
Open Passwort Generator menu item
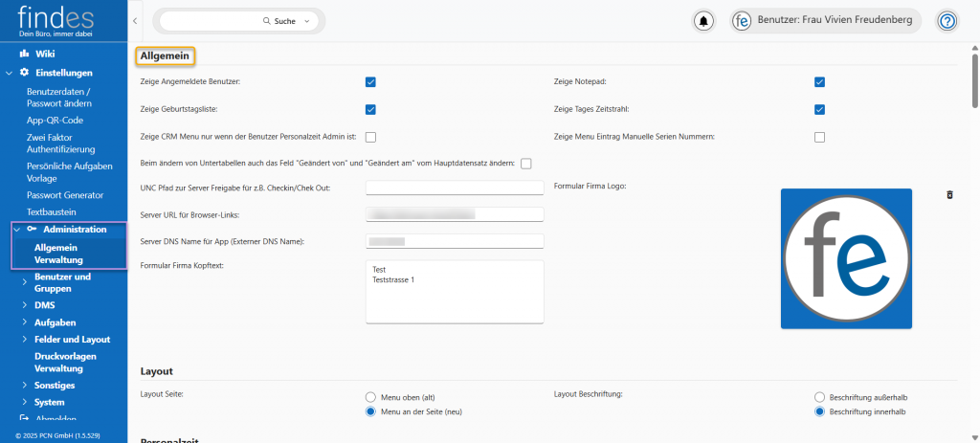(x=65, y=195)
